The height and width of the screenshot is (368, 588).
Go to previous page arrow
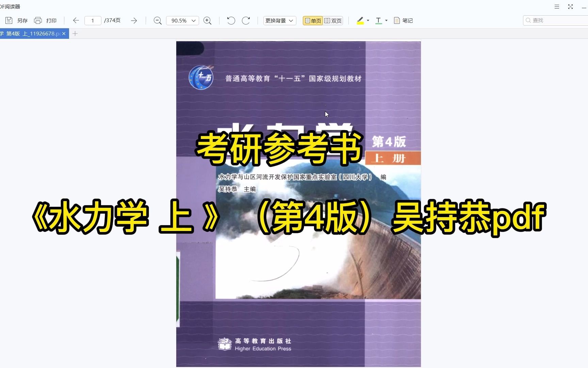(x=76, y=20)
